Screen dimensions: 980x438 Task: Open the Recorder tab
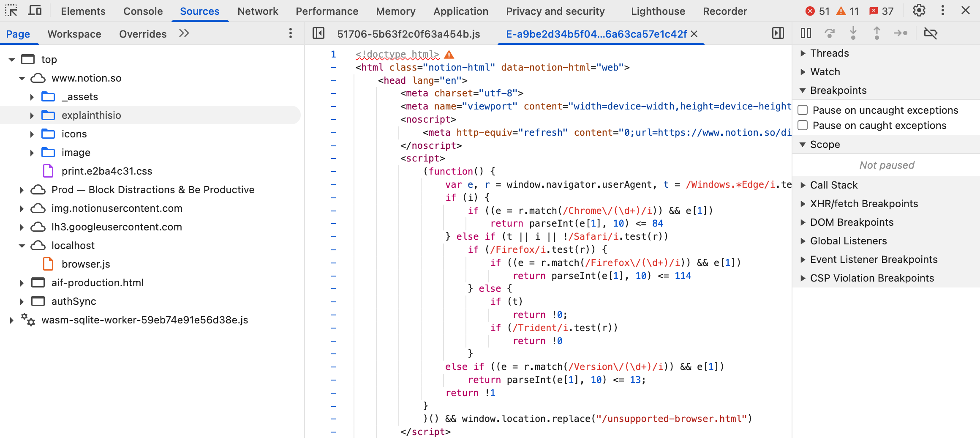tap(725, 11)
